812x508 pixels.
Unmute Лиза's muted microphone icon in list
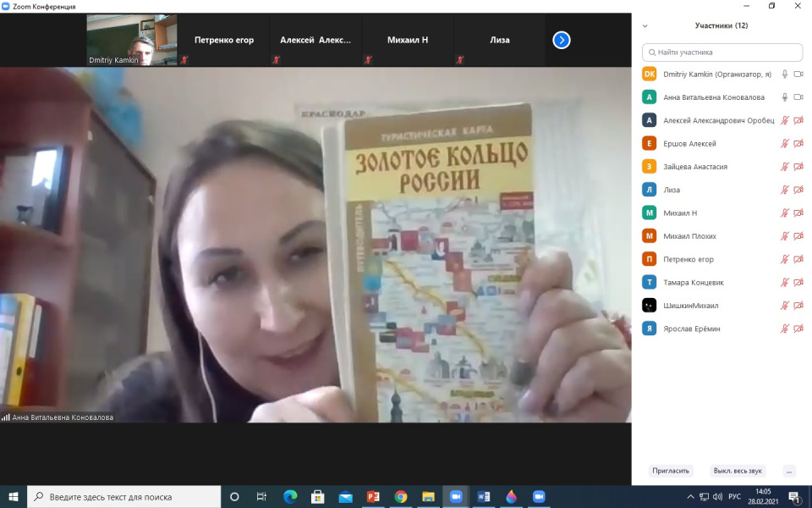click(x=785, y=190)
